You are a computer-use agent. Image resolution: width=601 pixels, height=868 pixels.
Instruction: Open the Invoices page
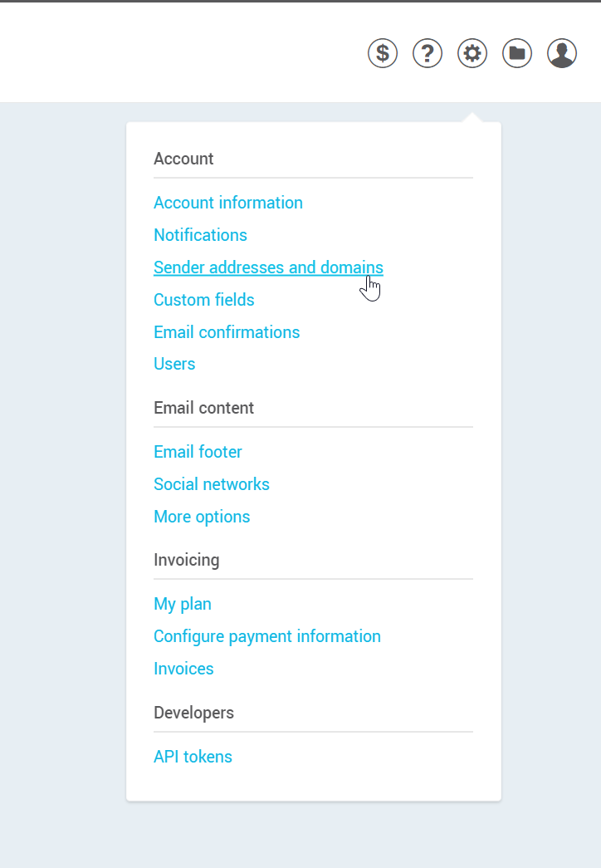(x=183, y=669)
